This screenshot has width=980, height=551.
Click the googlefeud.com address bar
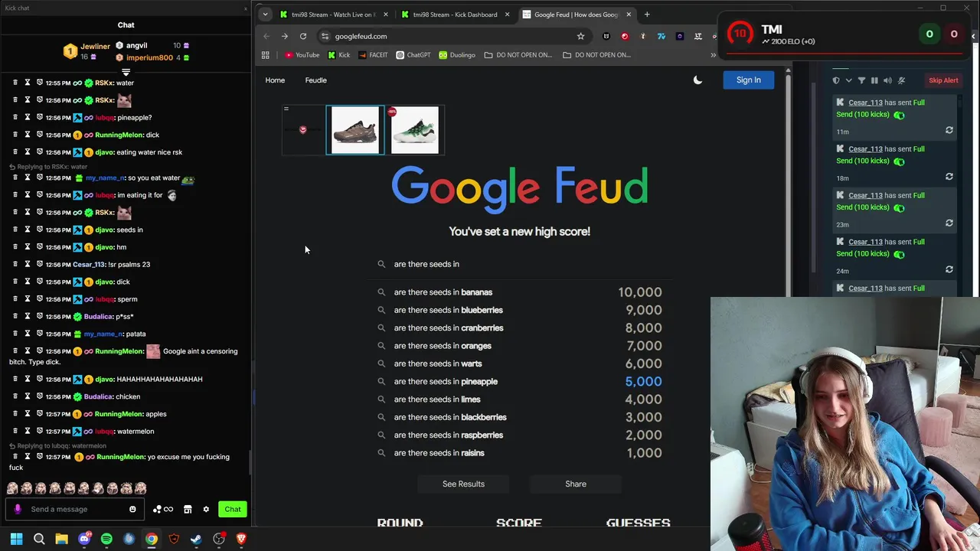pos(456,36)
